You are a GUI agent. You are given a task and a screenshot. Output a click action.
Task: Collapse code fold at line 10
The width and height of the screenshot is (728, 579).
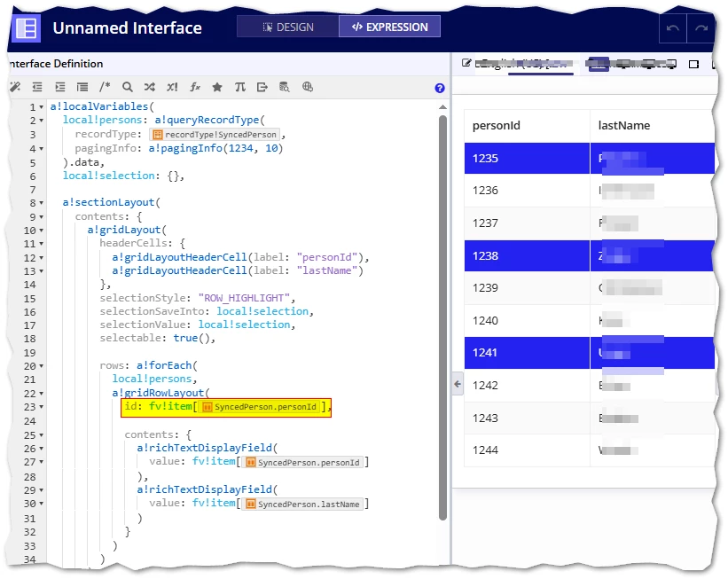pos(42,231)
